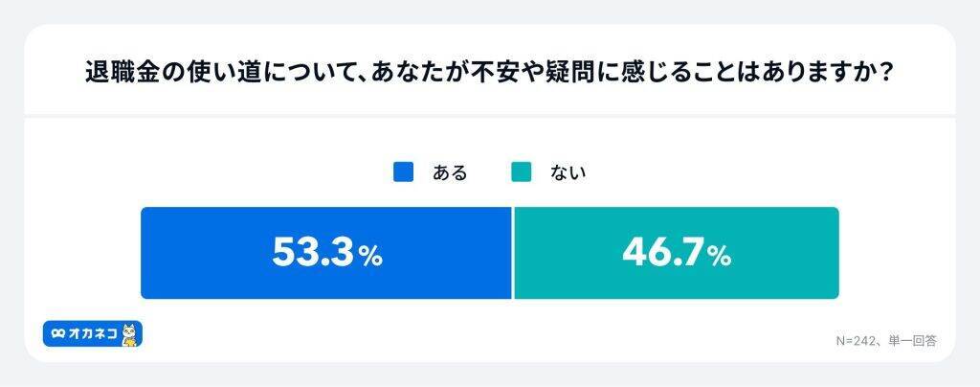Click the white divider between the bars
The height and width of the screenshot is (387, 980).
pos(513,253)
